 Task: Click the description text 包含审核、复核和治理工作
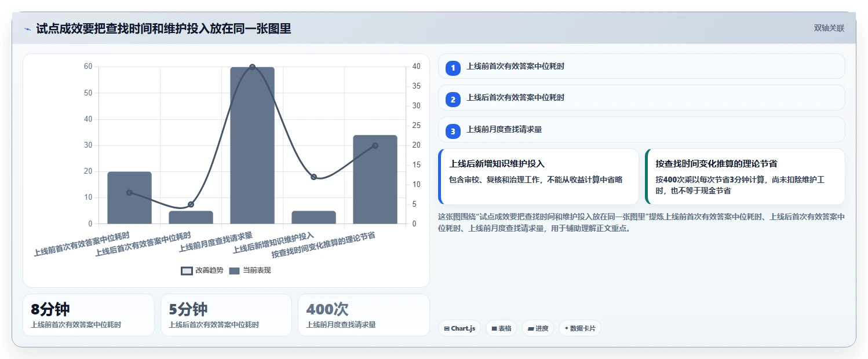click(x=535, y=179)
